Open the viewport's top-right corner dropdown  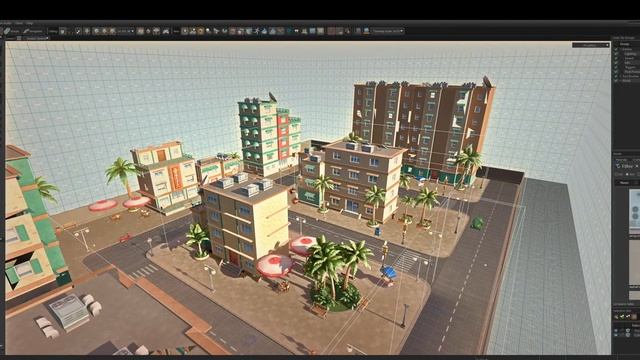pyautogui.click(x=591, y=45)
